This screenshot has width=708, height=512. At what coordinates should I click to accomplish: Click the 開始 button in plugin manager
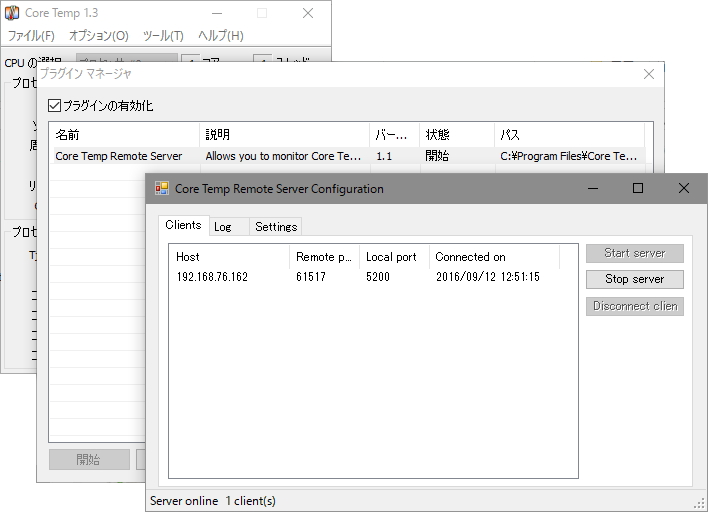[x=89, y=460]
